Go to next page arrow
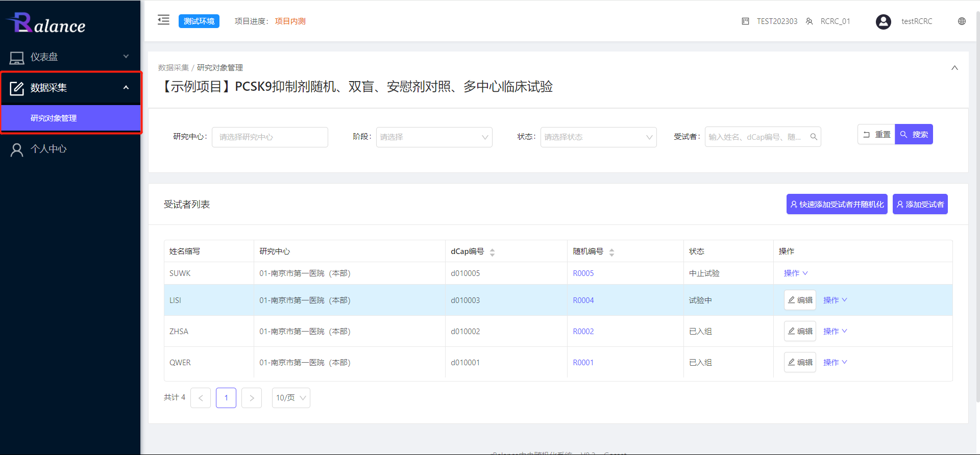Screen dimensions: 980x455 tap(252, 398)
